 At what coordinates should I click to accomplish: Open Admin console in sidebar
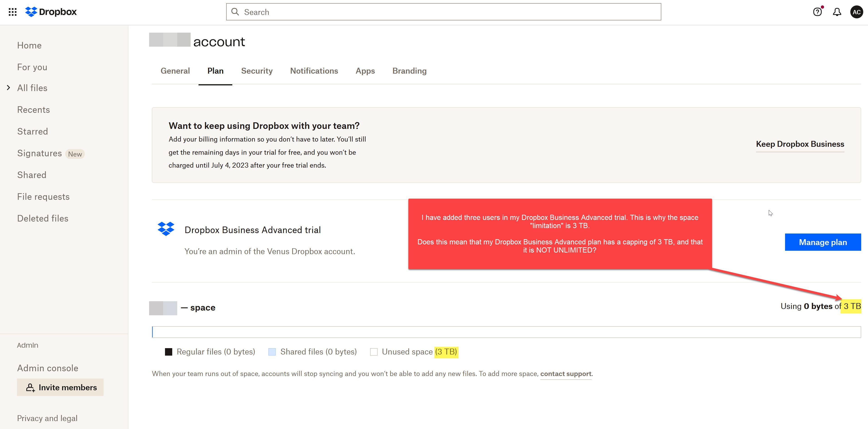click(x=48, y=368)
